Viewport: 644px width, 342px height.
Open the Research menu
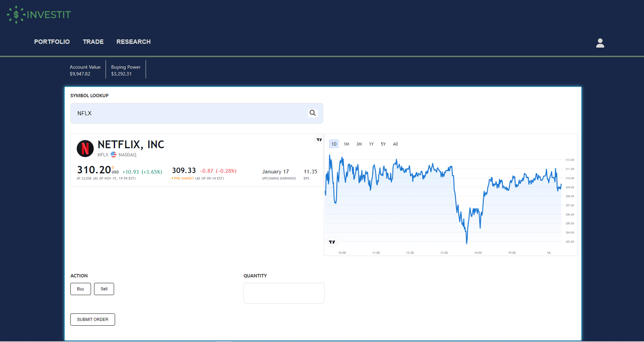133,41
